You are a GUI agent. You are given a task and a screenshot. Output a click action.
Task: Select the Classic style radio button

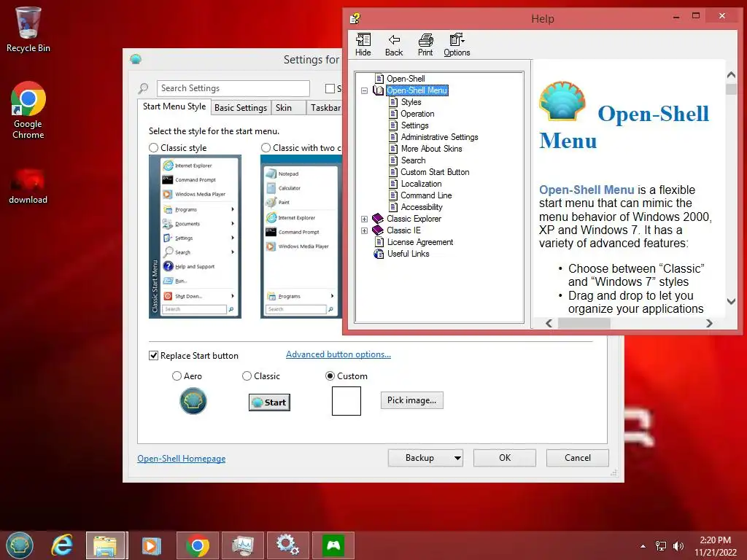pos(153,148)
